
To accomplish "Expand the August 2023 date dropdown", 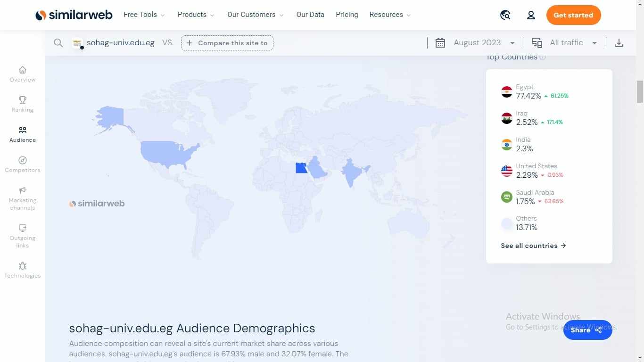I will (477, 43).
